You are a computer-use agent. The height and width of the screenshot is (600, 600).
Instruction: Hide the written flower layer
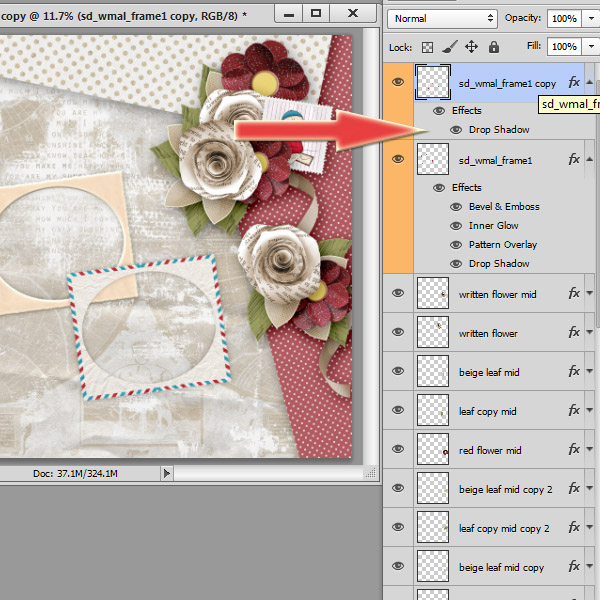pyautogui.click(x=398, y=333)
